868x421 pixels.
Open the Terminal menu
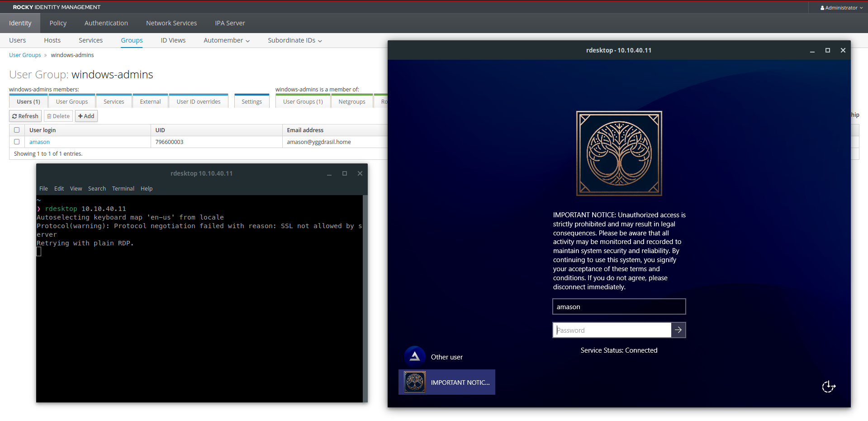(123, 188)
